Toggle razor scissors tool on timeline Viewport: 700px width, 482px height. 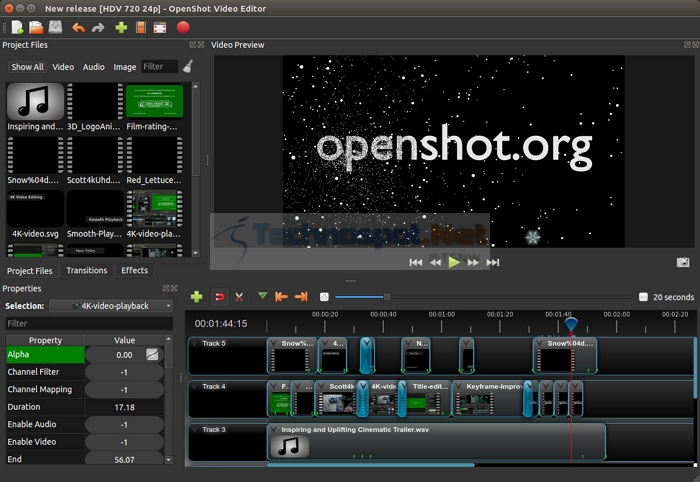239,297
